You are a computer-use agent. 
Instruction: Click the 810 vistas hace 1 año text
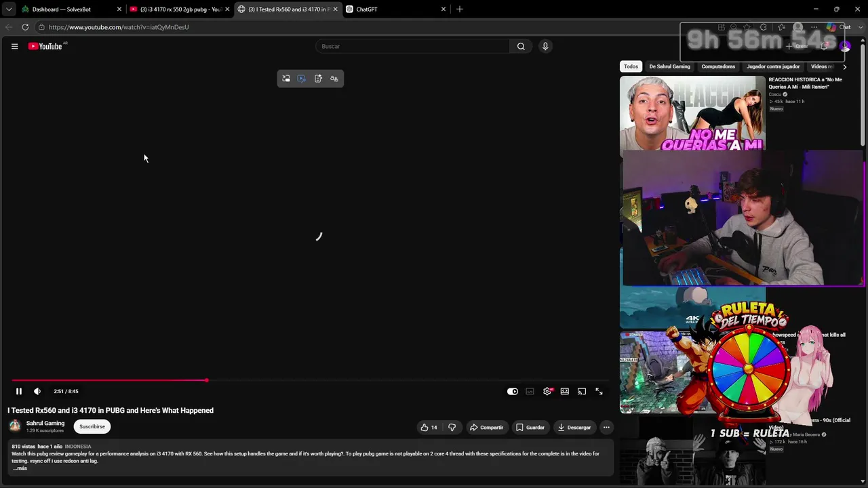point(37,447)
